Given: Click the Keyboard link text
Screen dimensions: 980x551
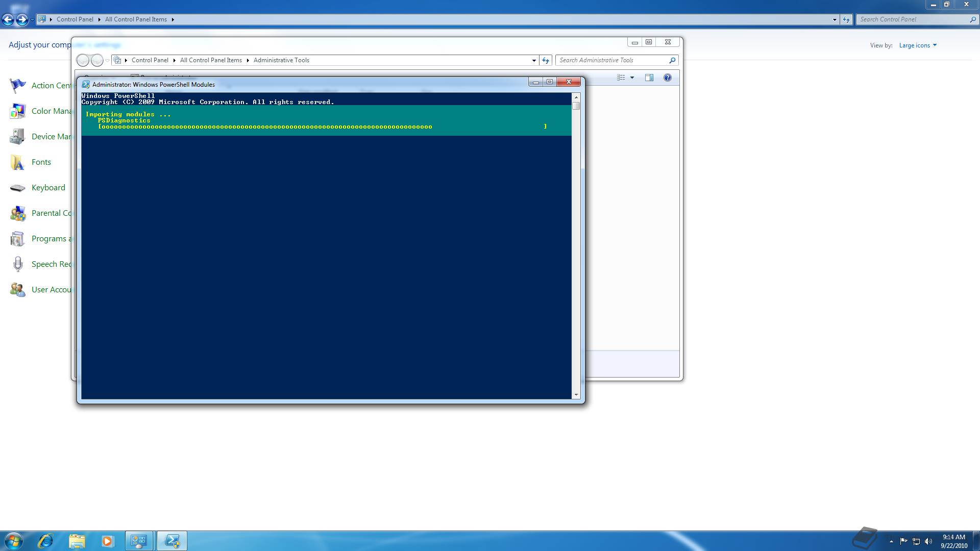Looking at the screenshot, I should [48, 188].
